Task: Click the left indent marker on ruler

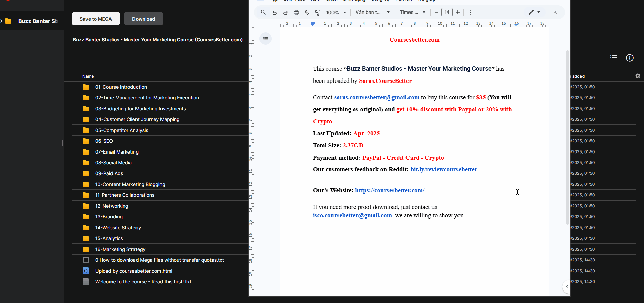Action: point(313,24)
